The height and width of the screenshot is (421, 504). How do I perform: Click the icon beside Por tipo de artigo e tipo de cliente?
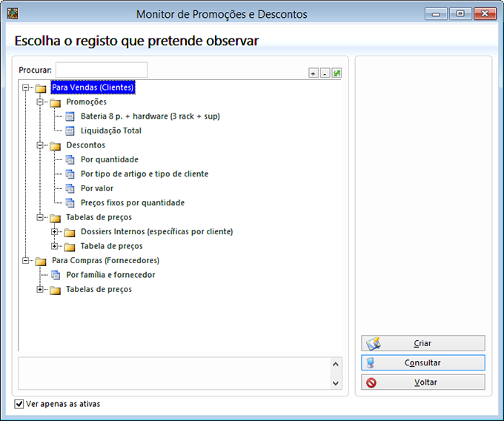point(70,174)
